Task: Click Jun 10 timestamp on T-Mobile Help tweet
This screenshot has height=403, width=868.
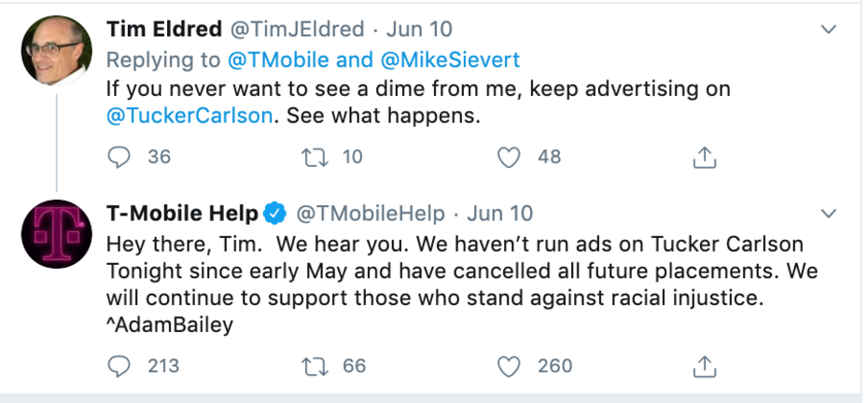Action: point(500,214)
